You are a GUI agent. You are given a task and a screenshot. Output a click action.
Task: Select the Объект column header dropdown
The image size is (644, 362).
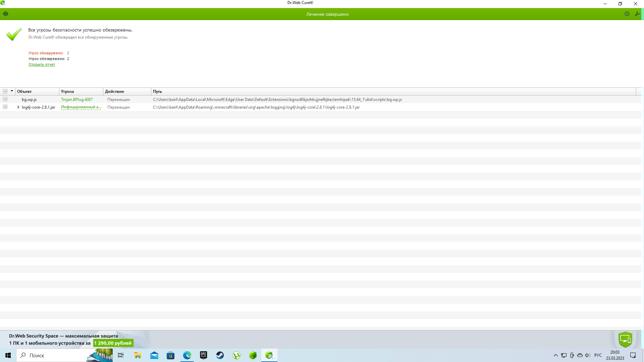[x=12, y=91]
